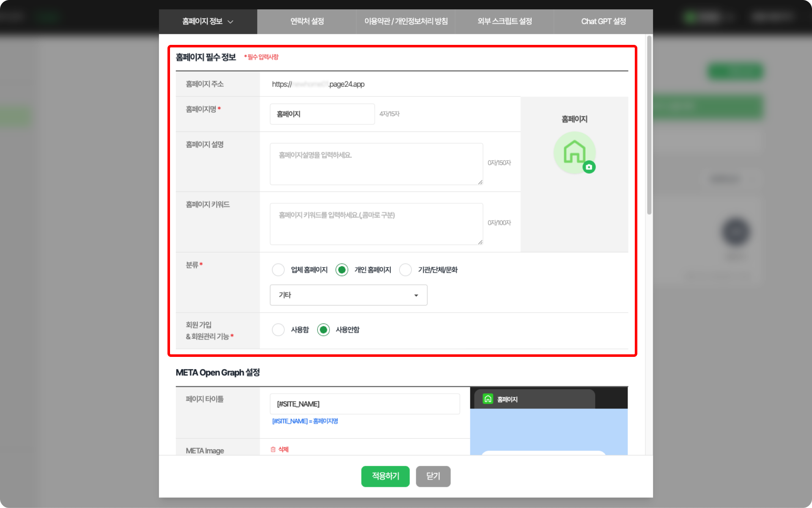This screenshot has width=812, height=508.
Task: Click resize handle of 홈페이지 키워드 textarea
Action: point(480,242)
